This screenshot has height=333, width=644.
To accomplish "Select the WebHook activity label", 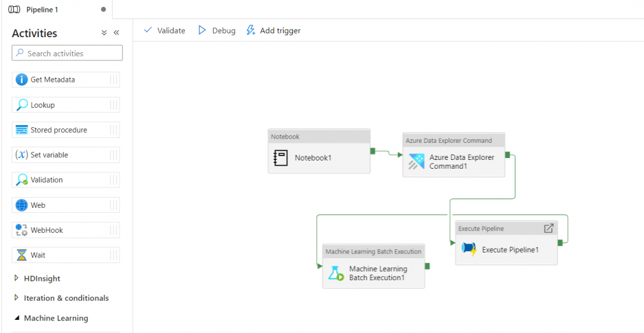I will point(47,230).
